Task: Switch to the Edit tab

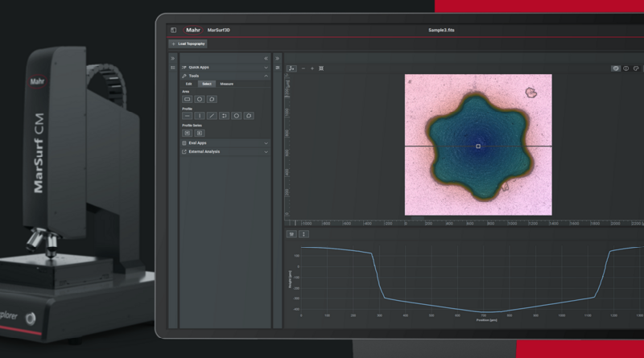Action: 188,84
